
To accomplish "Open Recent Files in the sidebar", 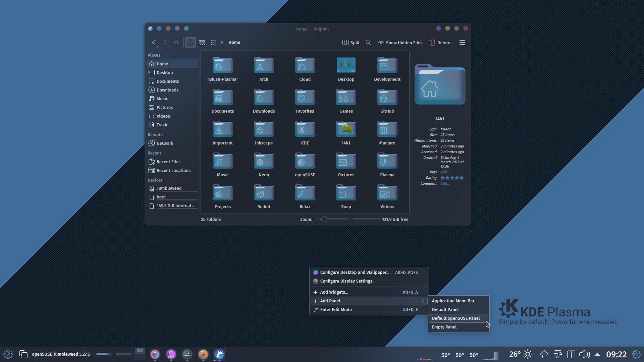I will [173, 162].
